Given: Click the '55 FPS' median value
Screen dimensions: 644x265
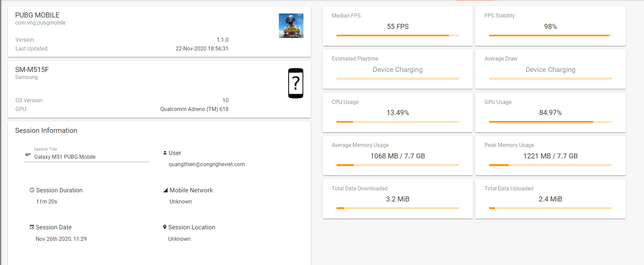Looking at the screenshot, I should click(398, 27).
